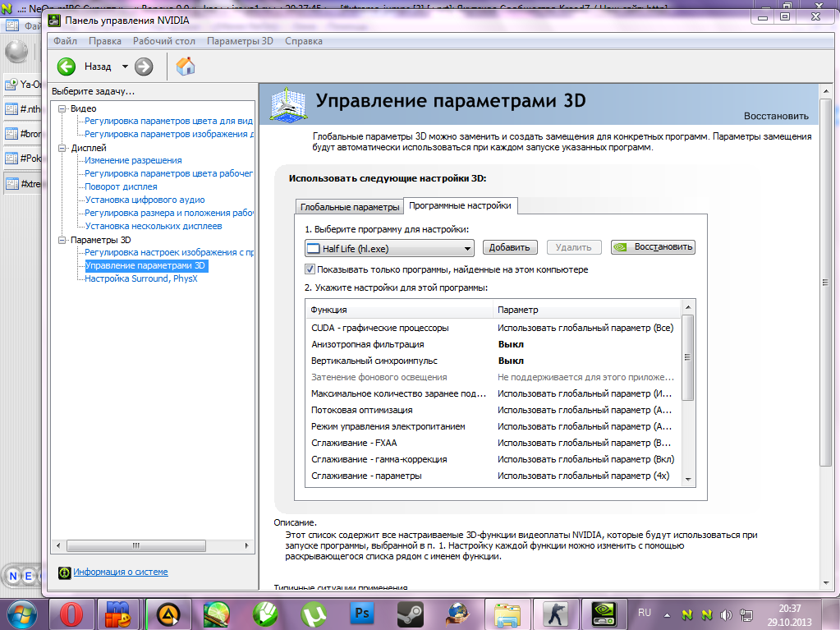Open Установка нескольких дисплеев task
Viewport: 840px width, 630px height.
[154, 226]
